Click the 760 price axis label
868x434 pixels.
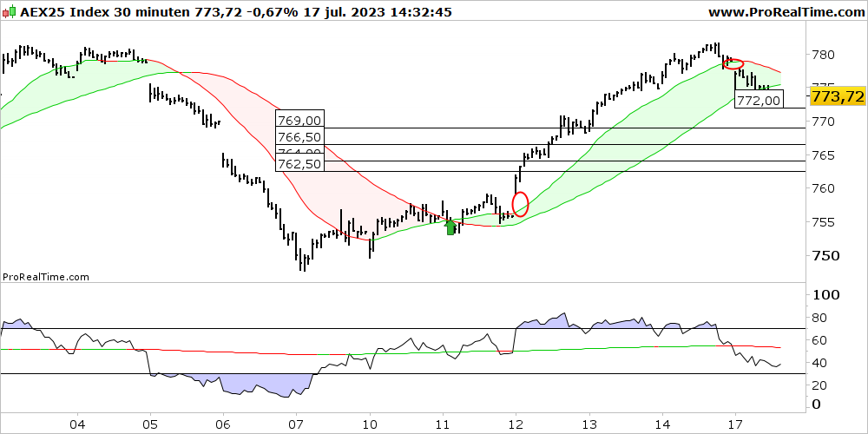[x=823, y=188]
